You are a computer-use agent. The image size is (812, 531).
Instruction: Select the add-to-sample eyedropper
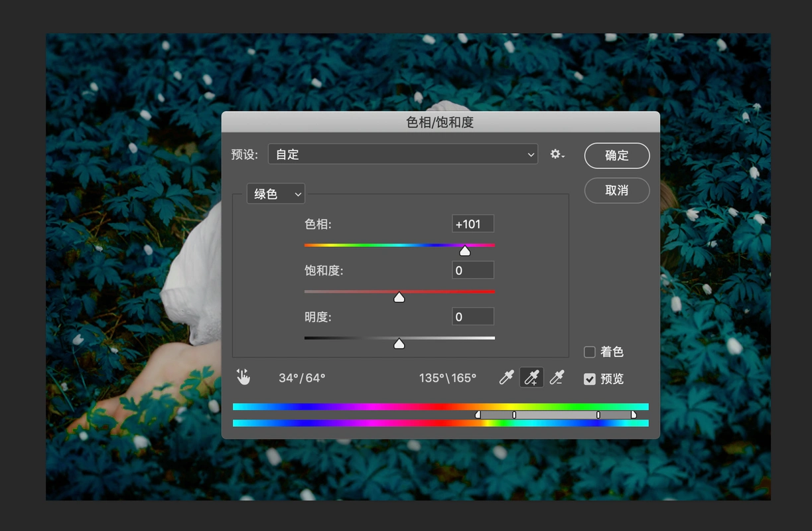(x=531, y=377)
